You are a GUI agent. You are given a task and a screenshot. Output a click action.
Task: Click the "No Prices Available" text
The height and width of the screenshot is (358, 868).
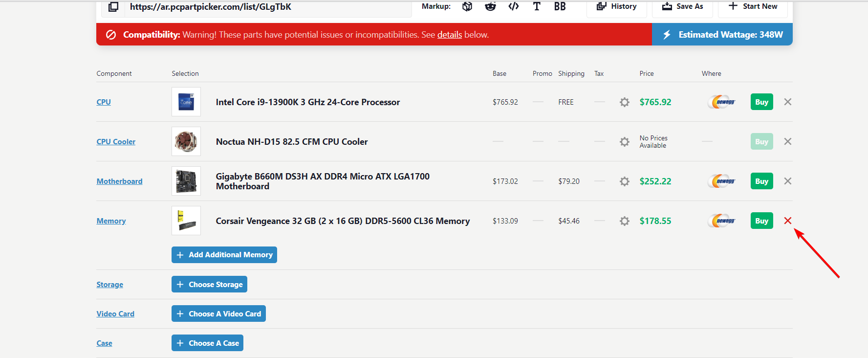coord(653,142)
